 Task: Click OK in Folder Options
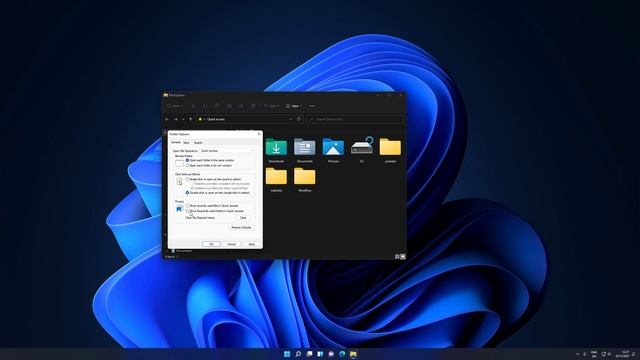(211, 244)
